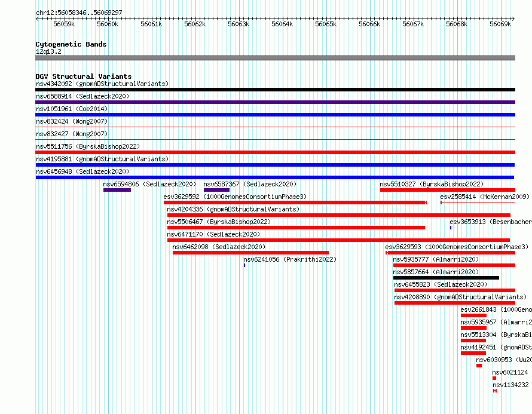Open the nsv4342092 (gnomADStructuralVariants) label

pyautogui.click(x=102, y=84)
